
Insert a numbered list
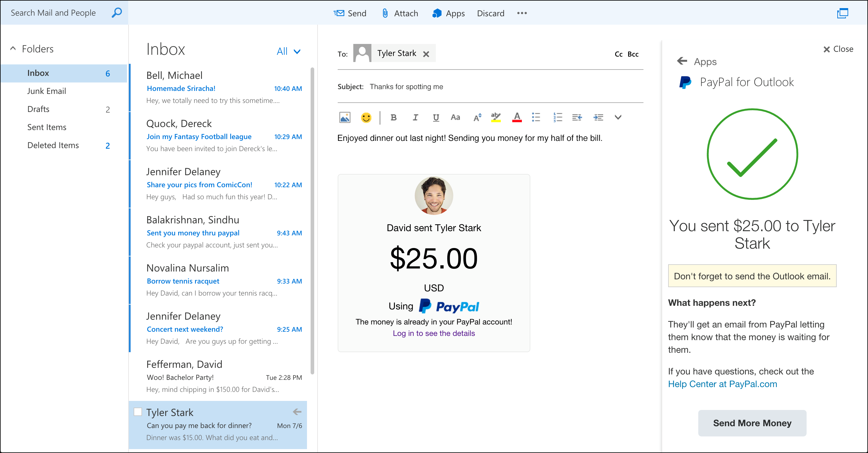tap(557, 117)
